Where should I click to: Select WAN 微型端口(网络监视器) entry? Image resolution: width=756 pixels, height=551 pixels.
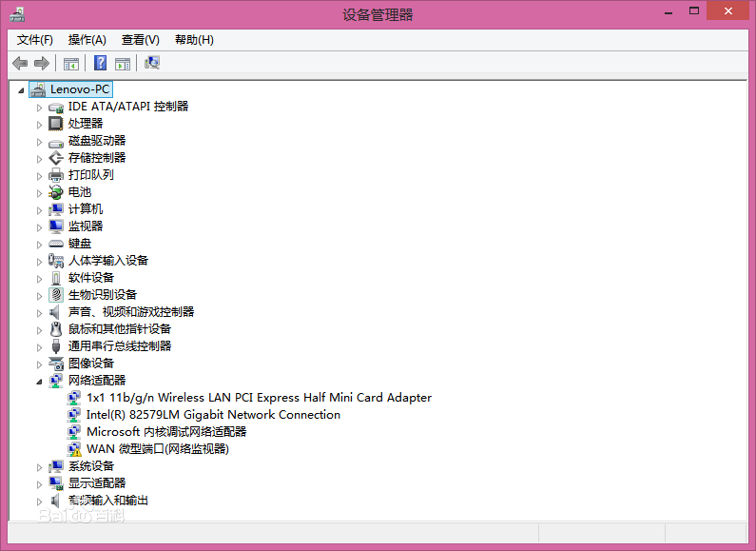click(158, 449)
